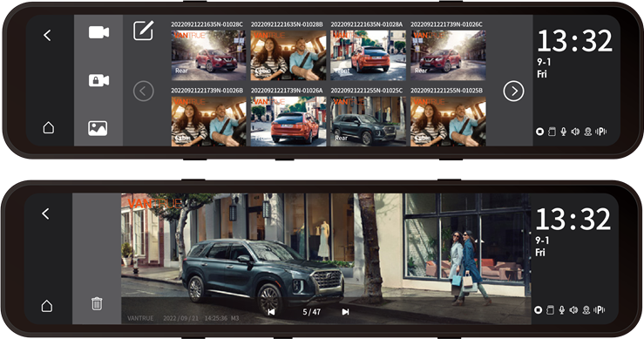Tap the 13:32 clock on the photo playback screen

click(x=573, y=219)
